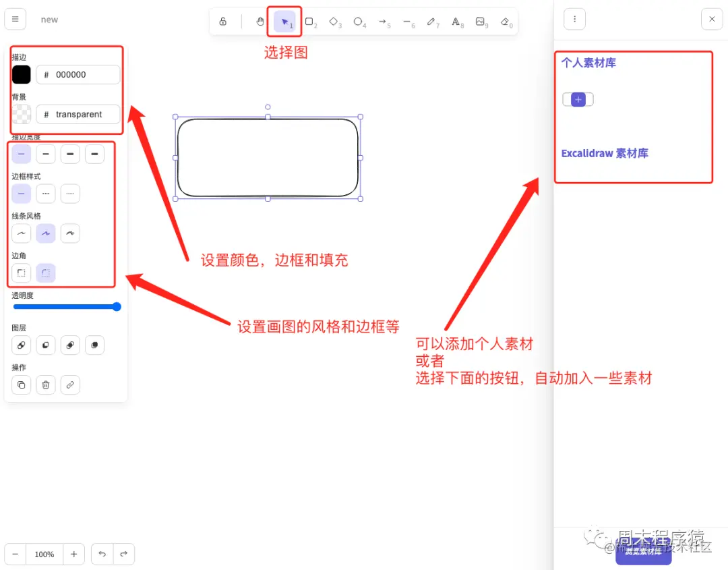The image size is (728, 570).
Task: Edit stroke hex value 000000
Action: pyautogui.click(x=78, y=74)
